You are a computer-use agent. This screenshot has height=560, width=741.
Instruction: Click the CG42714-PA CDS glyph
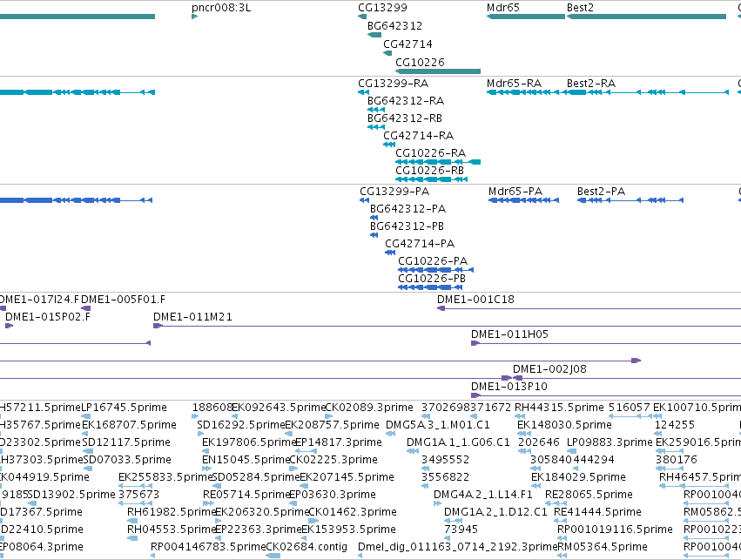coord(390,253)
